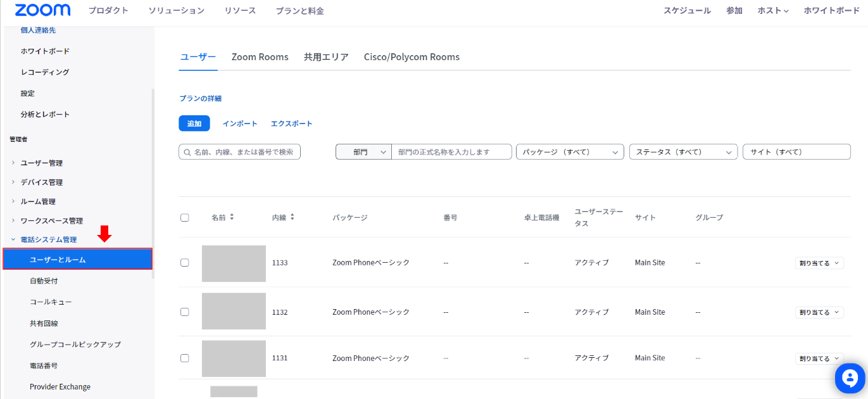Viewport: 868px width, 399px height.
Task: Open 個人連絡先 in sidebar
Action: 38,30
